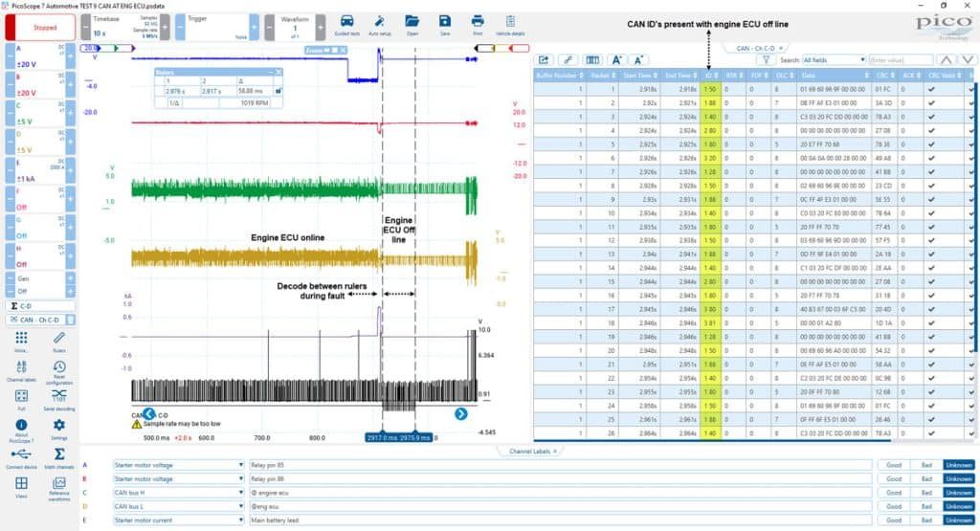Set channel B status to Unknown
The image size is (980, 531).
(x=959, y=478)
